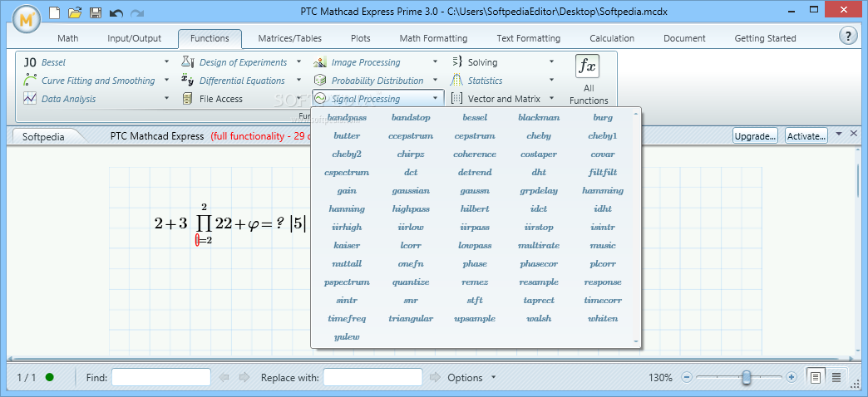Zoom in with the plus button

pos(791,378)
